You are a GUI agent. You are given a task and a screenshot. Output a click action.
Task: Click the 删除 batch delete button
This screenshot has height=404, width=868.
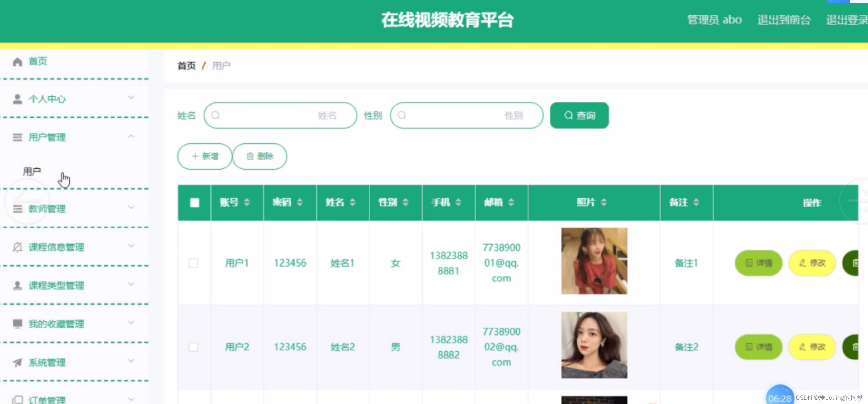tap(260, 156)
